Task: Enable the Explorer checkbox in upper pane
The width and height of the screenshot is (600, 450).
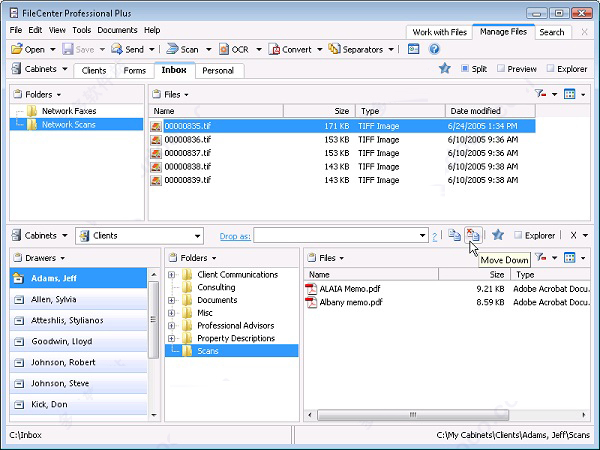Action: (x=551, y=69)
